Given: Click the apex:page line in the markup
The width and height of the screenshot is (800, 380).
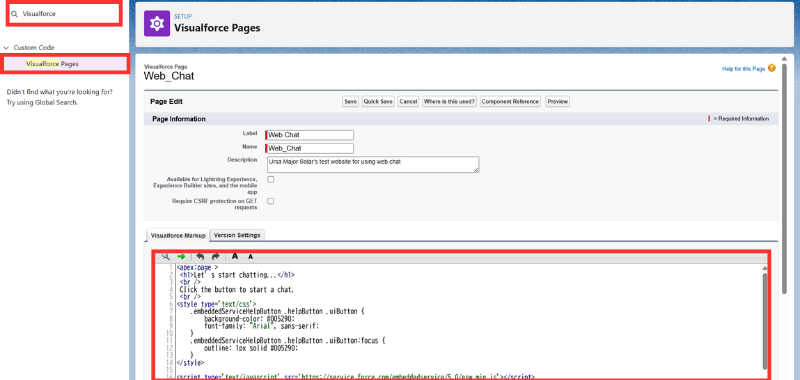Looking at the screenshot, I should tap(197, 267).
